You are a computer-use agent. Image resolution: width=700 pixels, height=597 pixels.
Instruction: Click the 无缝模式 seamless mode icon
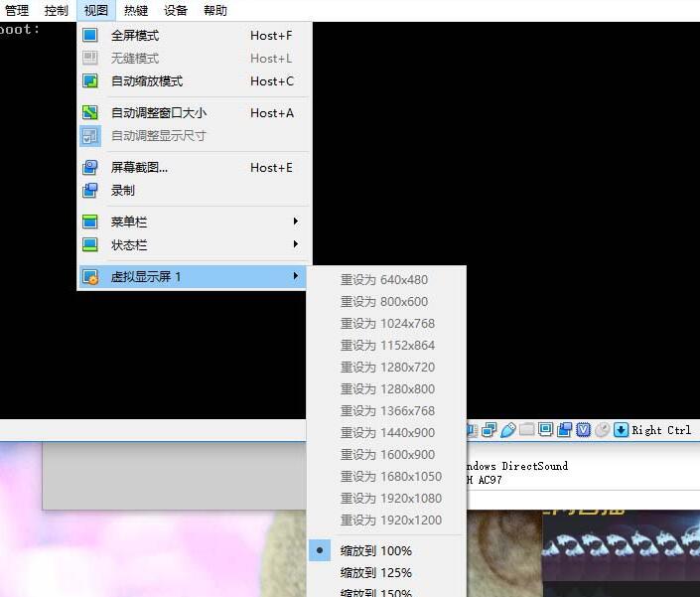point(90,58)
